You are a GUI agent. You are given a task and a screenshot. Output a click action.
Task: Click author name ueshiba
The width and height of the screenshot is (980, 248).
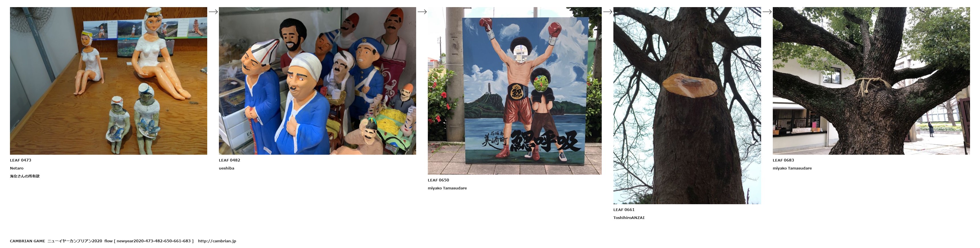pos(226,168)
